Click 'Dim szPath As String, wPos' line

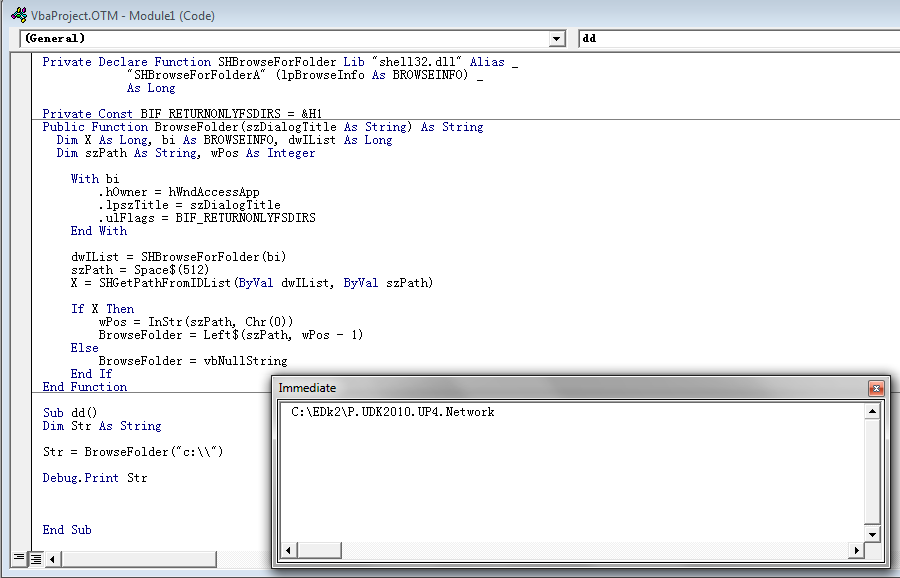click(186, 153)
